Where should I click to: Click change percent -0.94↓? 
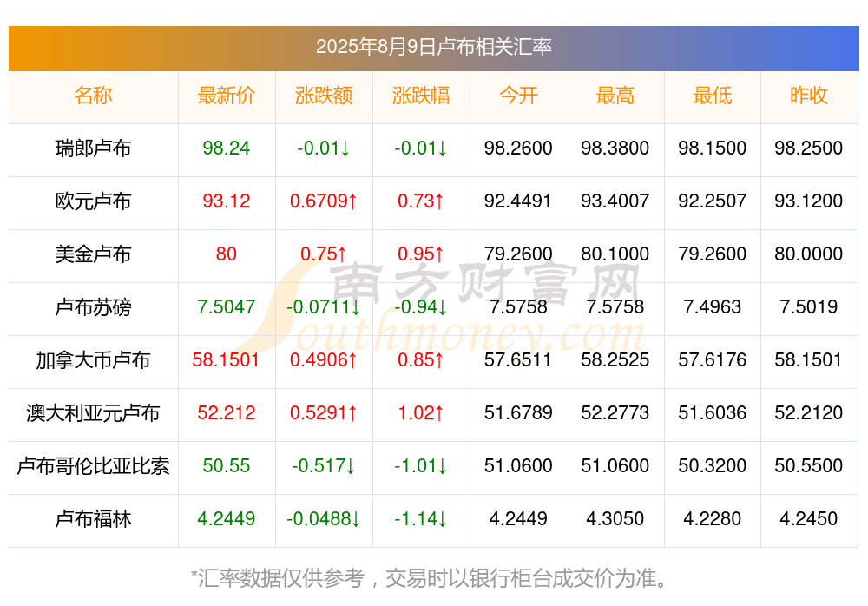[421, 306]
